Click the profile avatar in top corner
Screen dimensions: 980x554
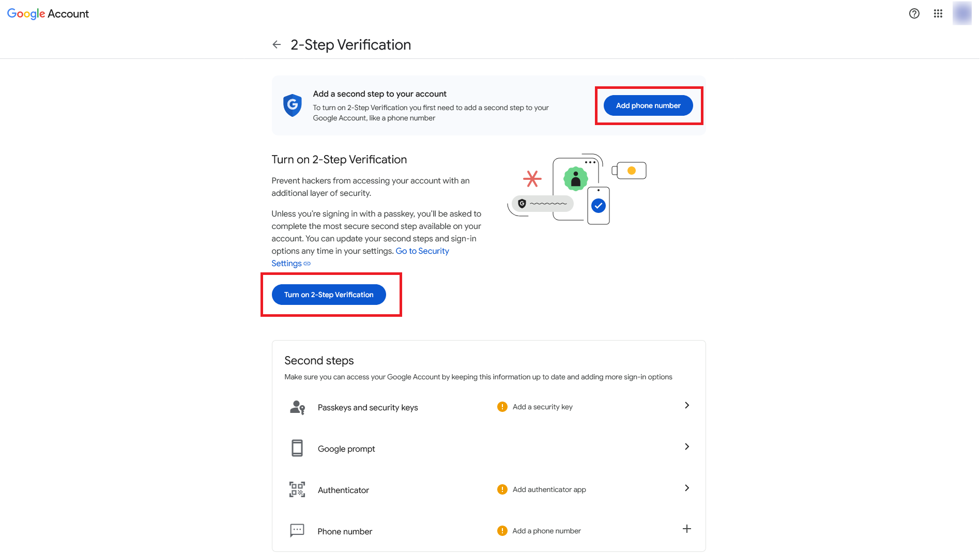click(962, 14)
